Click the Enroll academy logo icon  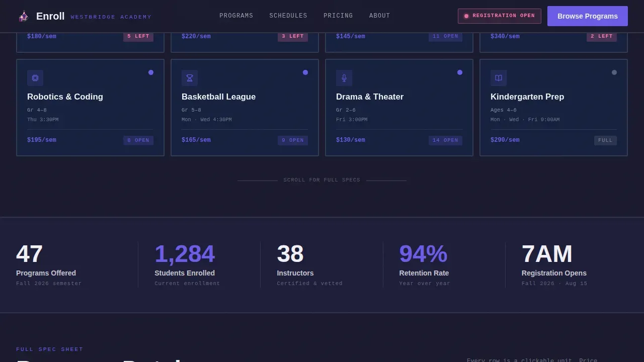(24, 16)
